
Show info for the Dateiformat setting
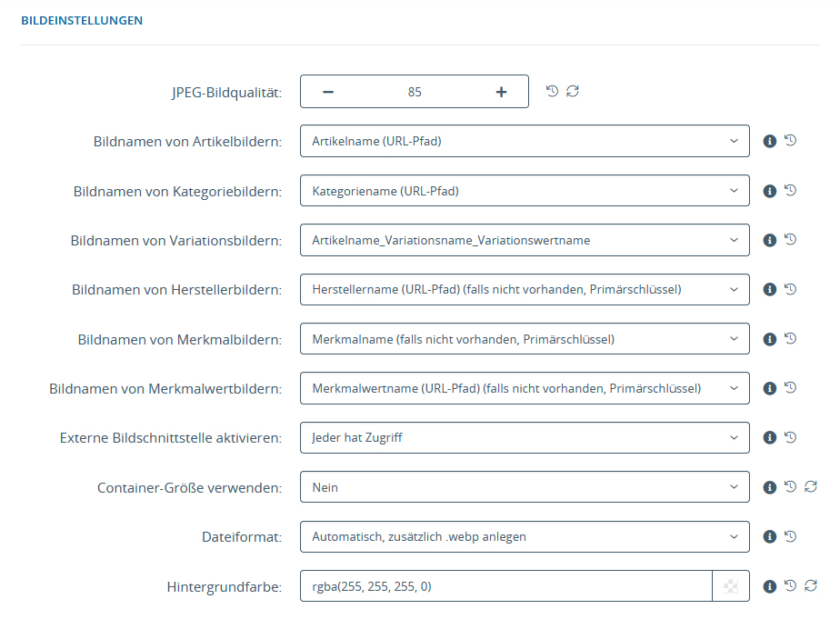tap(770, 537)
